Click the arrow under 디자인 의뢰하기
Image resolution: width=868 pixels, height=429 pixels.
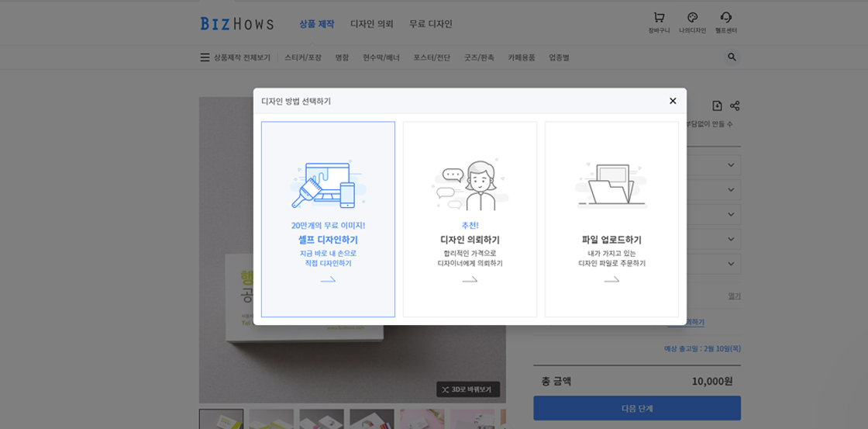pyautogui.click(x=470, y=280)
